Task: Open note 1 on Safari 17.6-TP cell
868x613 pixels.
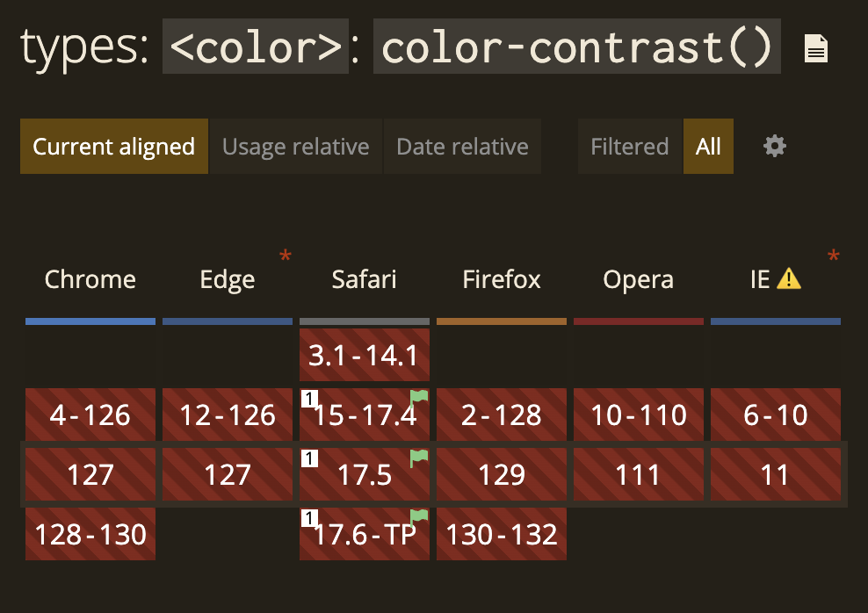Action: tap(309, 518)
